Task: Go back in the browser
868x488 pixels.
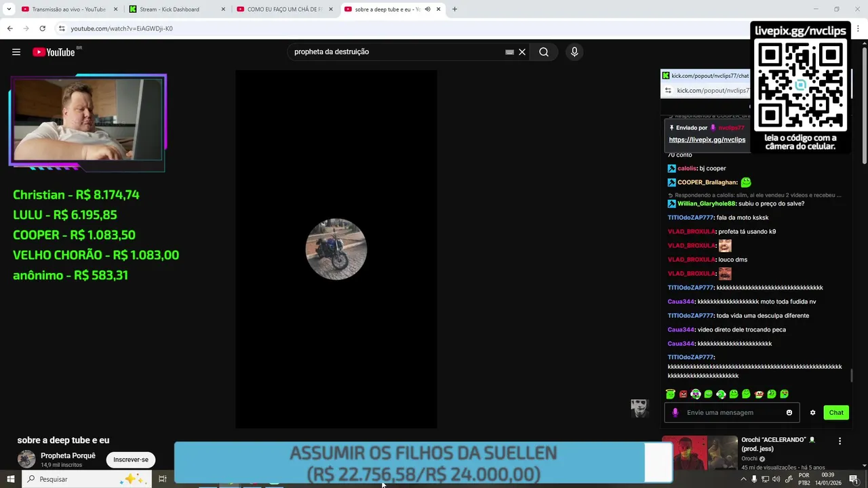Action: pyautogui.click(x=9, y=28)
